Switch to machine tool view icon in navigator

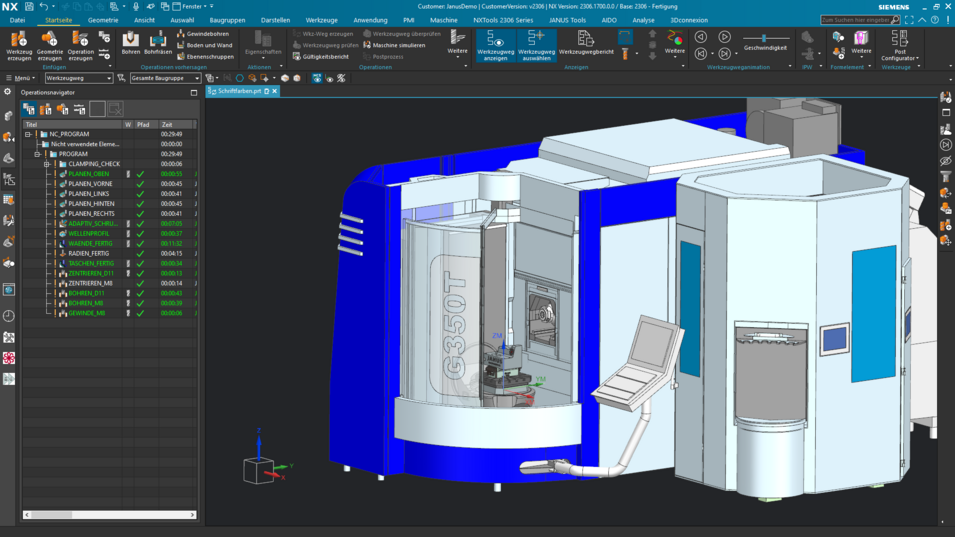[x=46, y=109]
